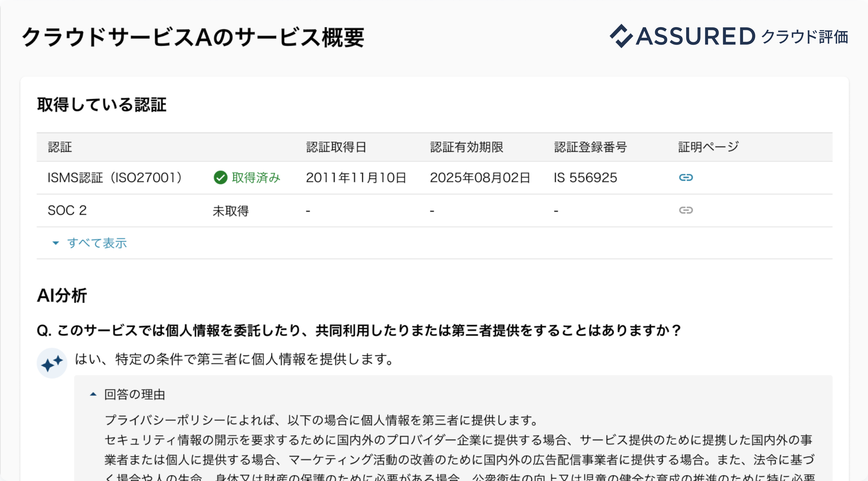The height and width of the screenshot is (481, 868).
Task: Click the AI分析 section heading
Action: tap(62, 295)
